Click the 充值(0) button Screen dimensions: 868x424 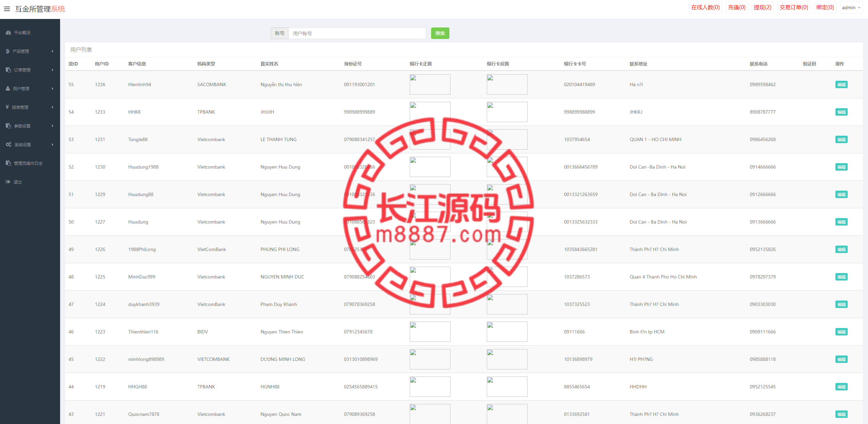pyautogui.click(x=737, y=7)
